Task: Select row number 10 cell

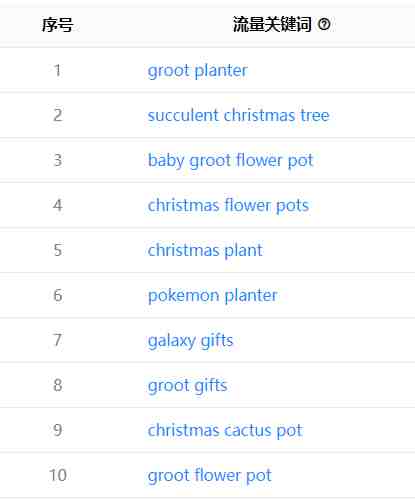Action: pyautogui.click(x=58, y=475)
